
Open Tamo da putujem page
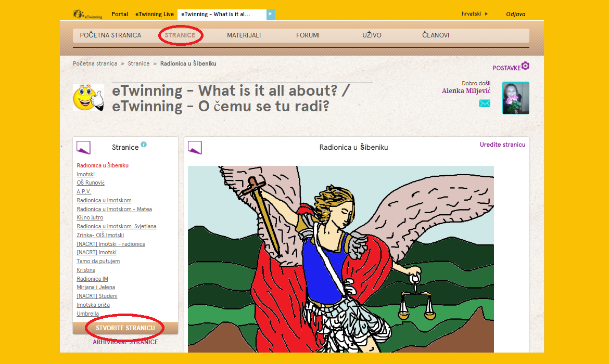[98, 261]
